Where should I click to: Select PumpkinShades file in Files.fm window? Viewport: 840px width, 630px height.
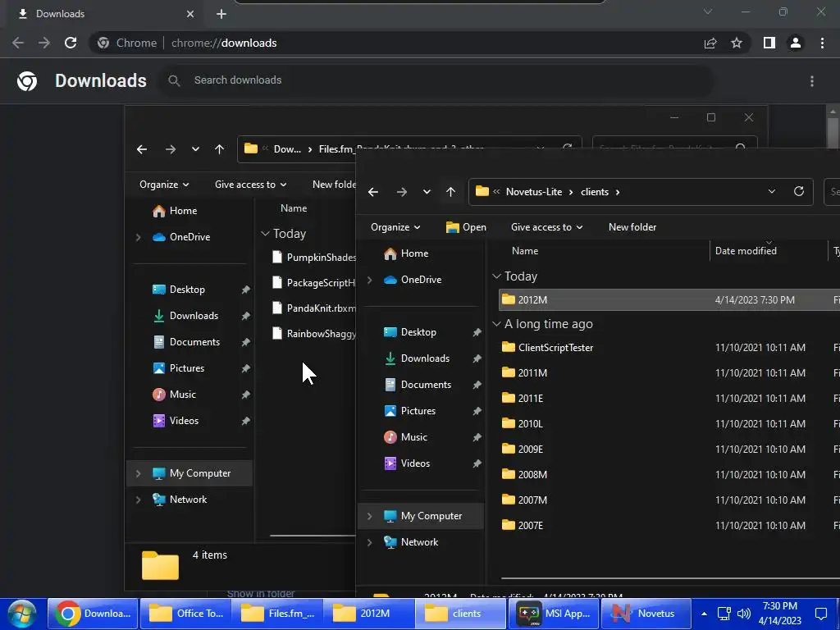[x=313, y=257]
